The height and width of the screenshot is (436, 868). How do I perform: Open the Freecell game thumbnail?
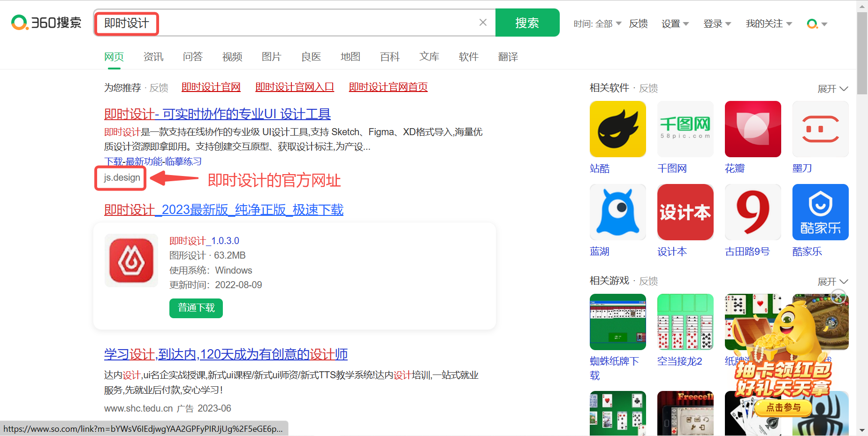tap(685, 413)
